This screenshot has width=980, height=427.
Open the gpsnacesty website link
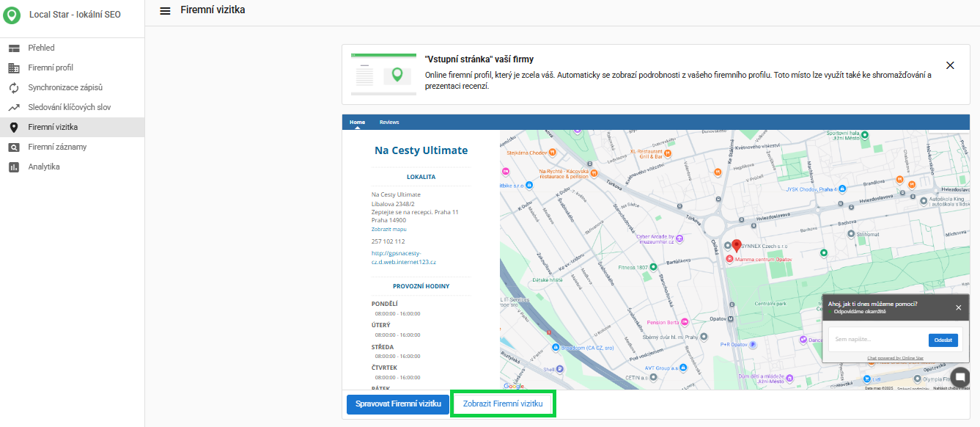(x=403, y=258)
